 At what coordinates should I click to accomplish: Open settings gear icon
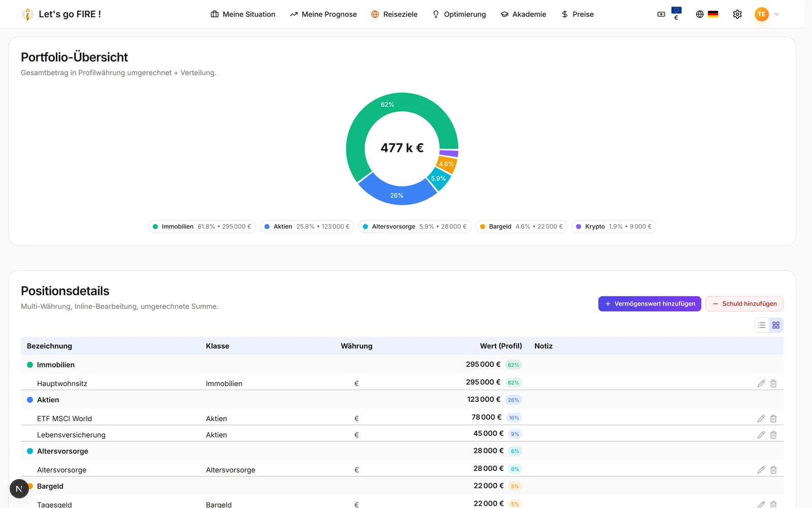click(737, 14)
